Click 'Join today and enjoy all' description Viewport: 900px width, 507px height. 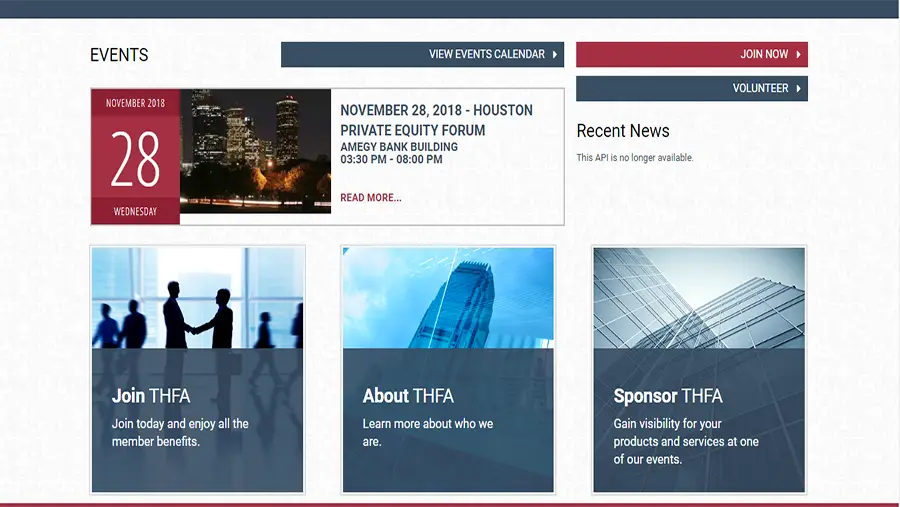click(x=180, y=432)
